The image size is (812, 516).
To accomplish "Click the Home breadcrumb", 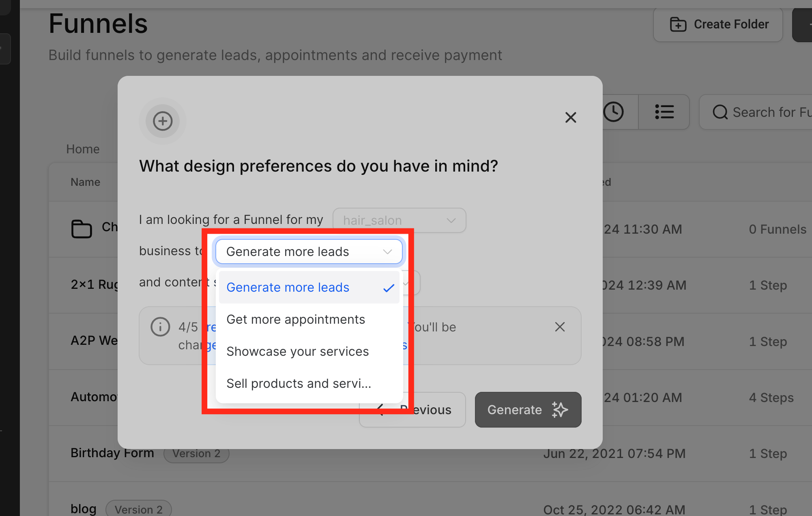I will point(83,149).
